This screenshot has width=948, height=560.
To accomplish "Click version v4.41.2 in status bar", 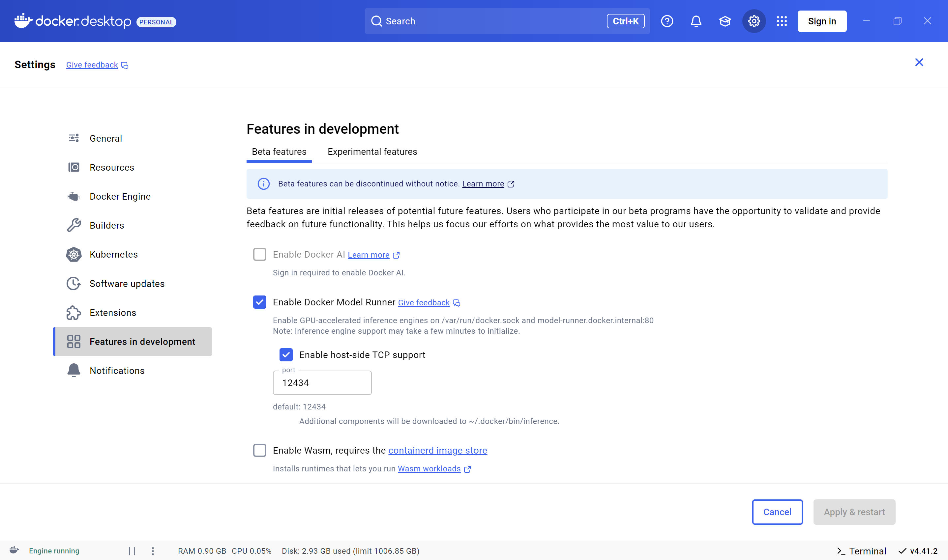I will tap(918, 551).
